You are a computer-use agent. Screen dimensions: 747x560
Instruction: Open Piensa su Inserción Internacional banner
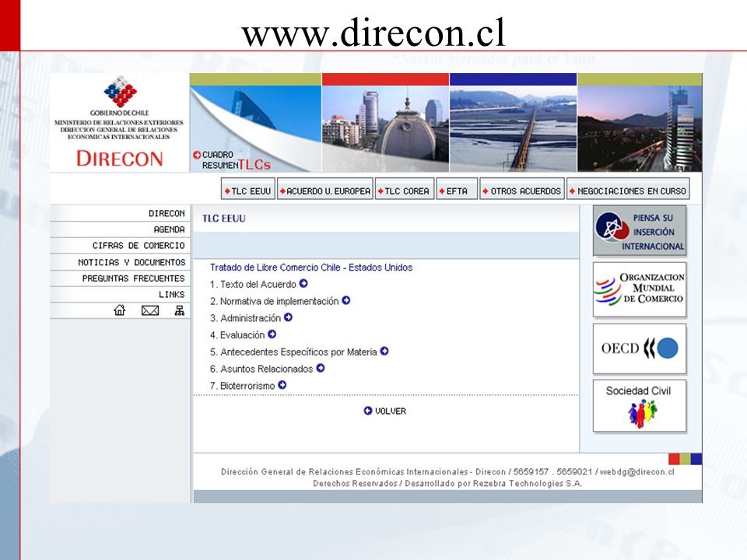click(x=640, y=232)
